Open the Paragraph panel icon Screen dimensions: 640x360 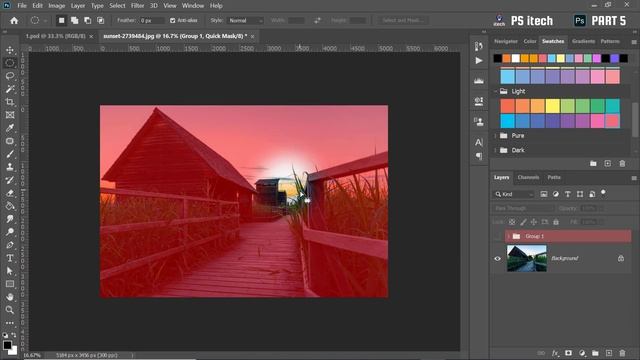click(479, 156)
